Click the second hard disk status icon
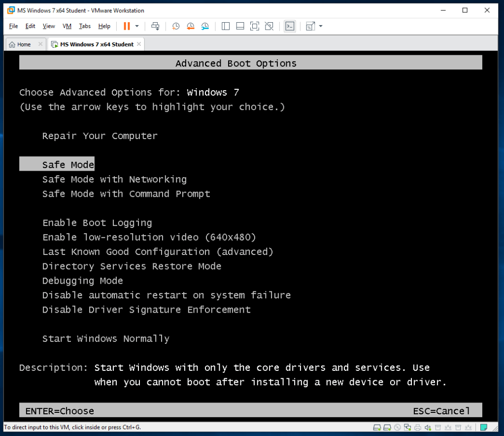Viewport: 504px width, 436px height. click(x=387, y=427)
